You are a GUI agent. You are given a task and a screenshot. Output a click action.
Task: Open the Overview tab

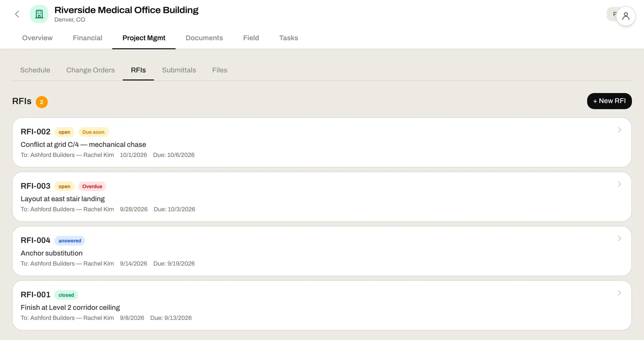point(37,38)
